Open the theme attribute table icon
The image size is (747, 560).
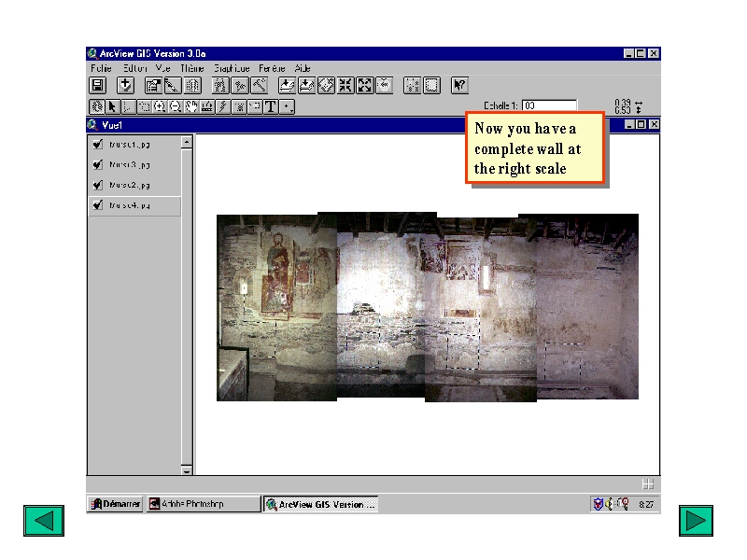click(192, 86)
